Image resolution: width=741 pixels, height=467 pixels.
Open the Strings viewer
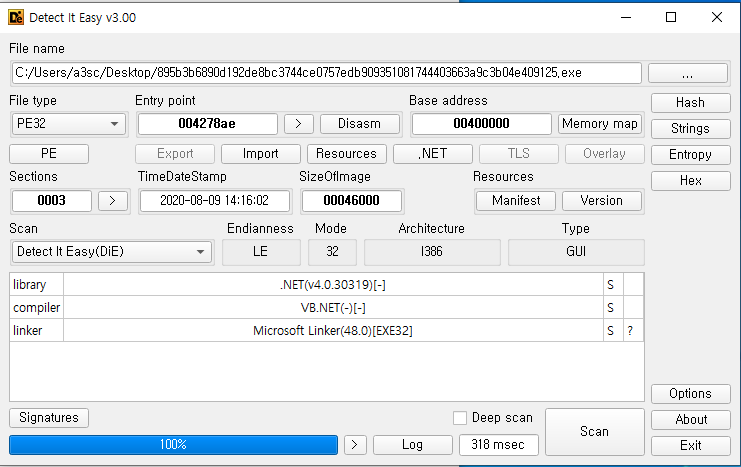pyautogui.click(x=690, y=129)
